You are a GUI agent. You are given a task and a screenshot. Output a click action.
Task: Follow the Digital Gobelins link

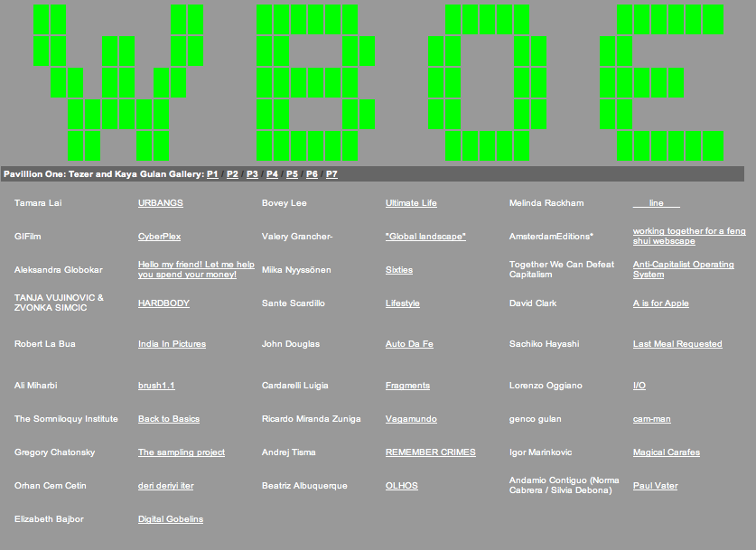click(171, 519)
